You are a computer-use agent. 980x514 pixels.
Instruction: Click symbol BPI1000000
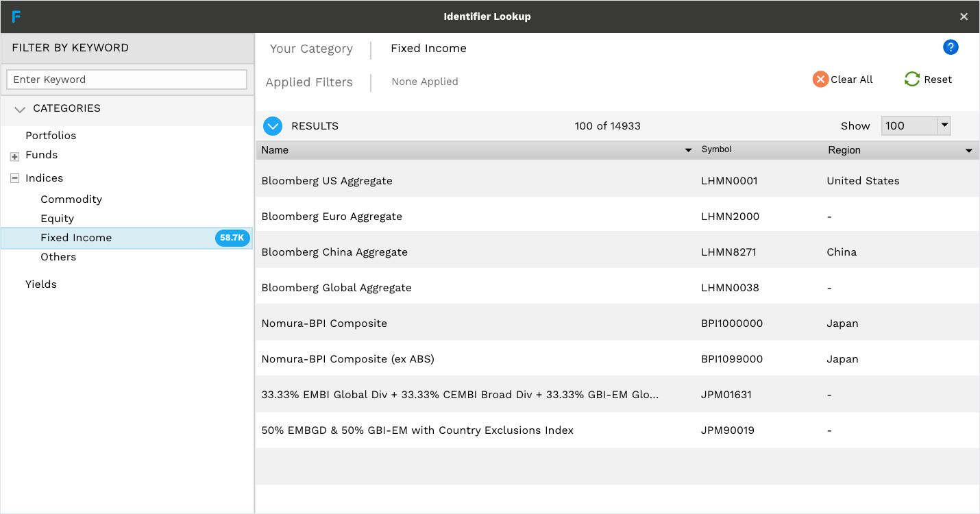tap(732, 323)
